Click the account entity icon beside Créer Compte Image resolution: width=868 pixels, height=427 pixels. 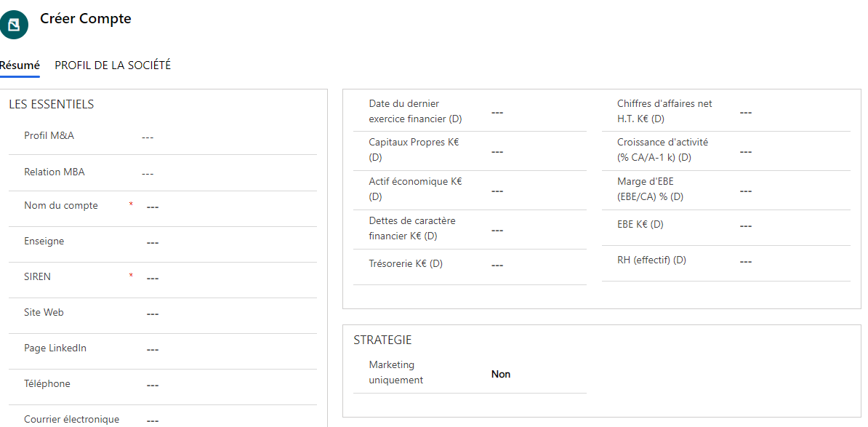click(14, 25)
